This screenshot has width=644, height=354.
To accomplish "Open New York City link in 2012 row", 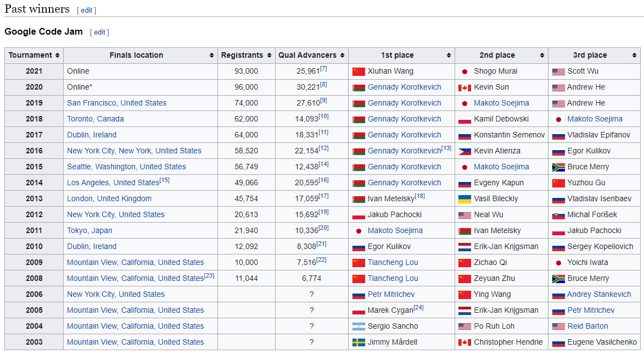I will [x=116, y=214].
